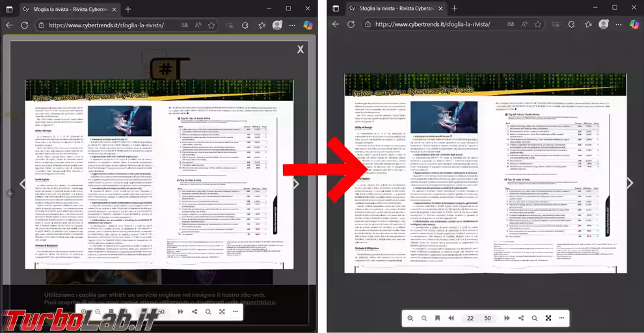
Task: Select the Sfoglia la rivista tab in right window
Action: (x=388, y=9)
